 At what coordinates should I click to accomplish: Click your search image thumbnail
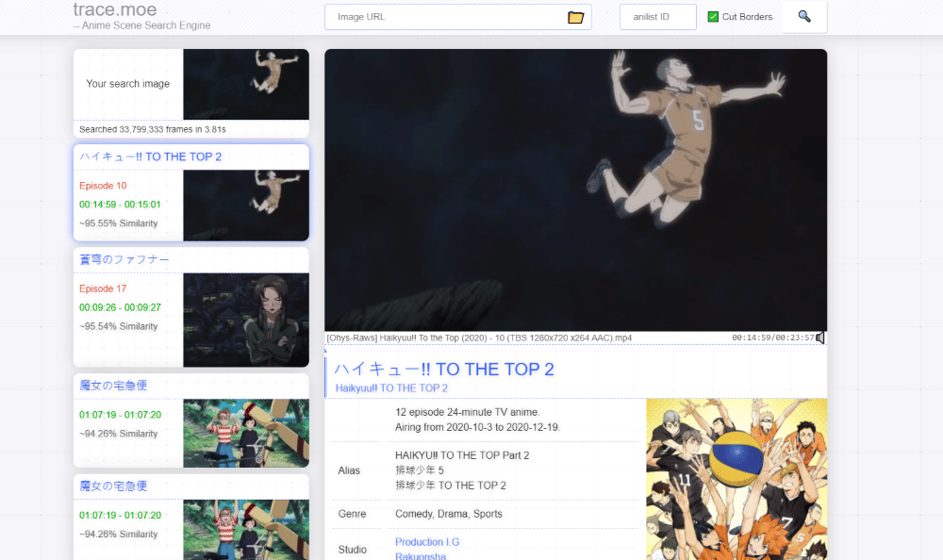pos(245,85)
